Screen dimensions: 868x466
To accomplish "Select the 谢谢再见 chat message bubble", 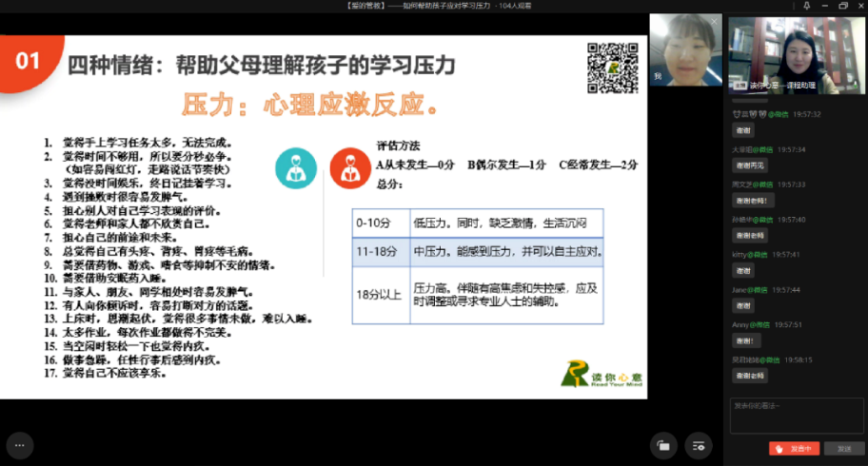I will [x=750, y=165].
